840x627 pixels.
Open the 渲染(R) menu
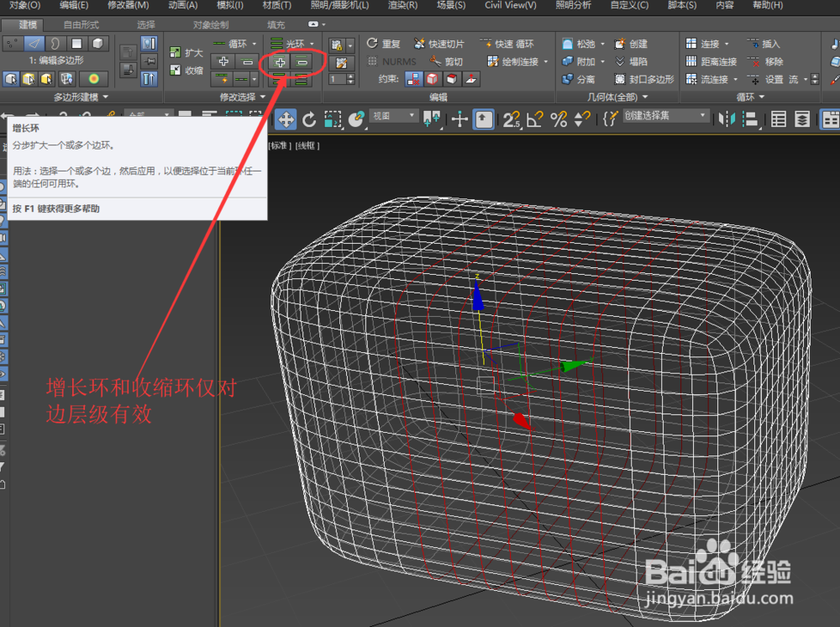(x=402, y=5)
